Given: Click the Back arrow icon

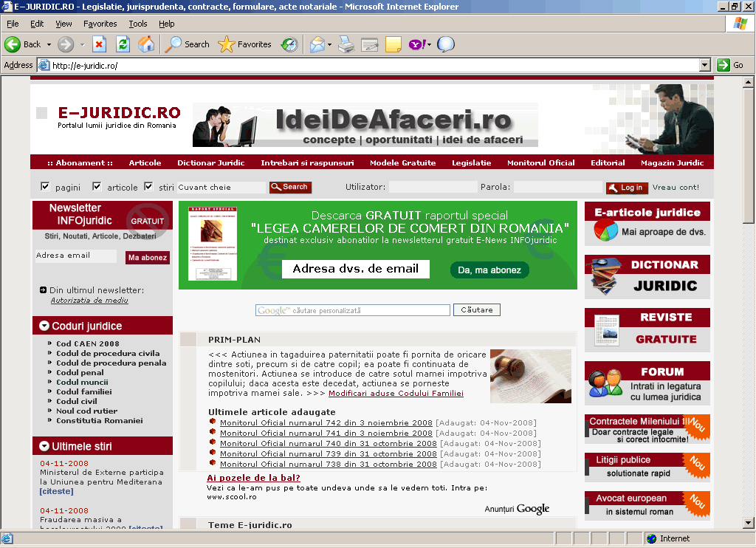Looking at the screenshot, I should tap(13, 44).
